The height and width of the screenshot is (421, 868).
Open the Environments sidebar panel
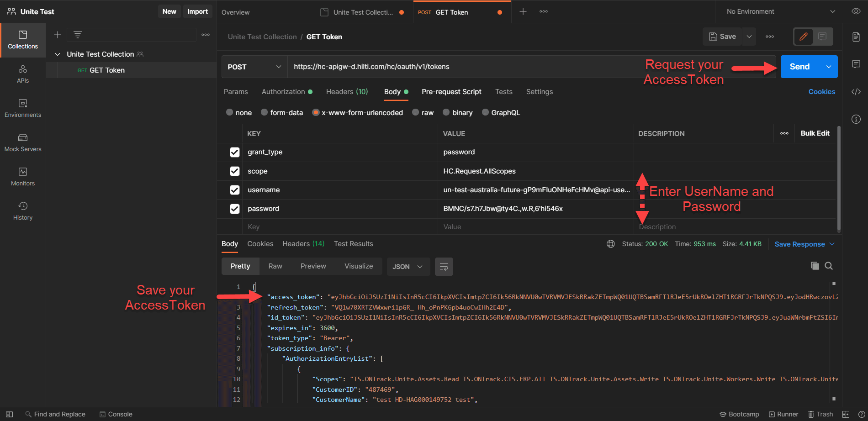click(x=23, y=109)
